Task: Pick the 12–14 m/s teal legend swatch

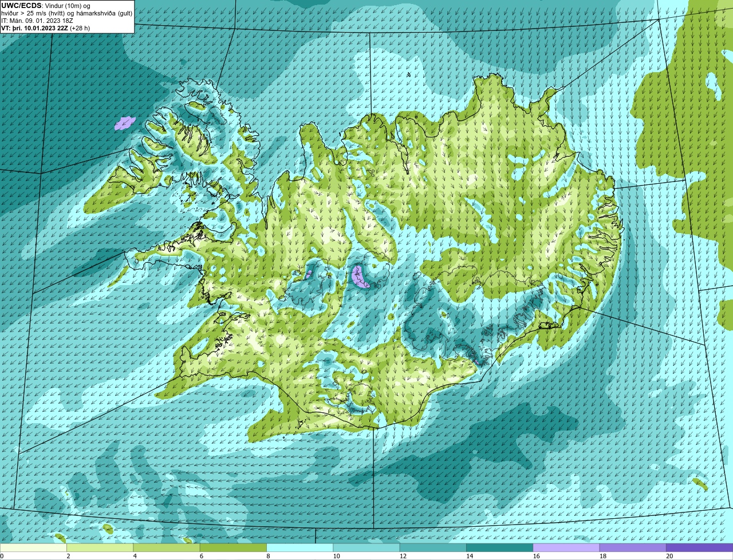Action: 434,548
